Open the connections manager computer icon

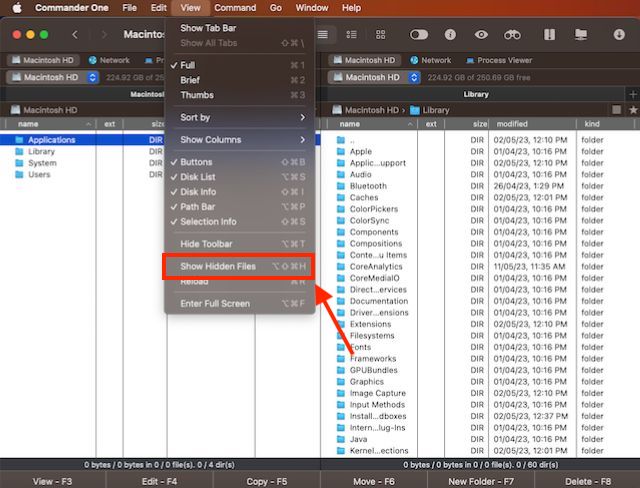pyautogui.click(x=581, y=35)
